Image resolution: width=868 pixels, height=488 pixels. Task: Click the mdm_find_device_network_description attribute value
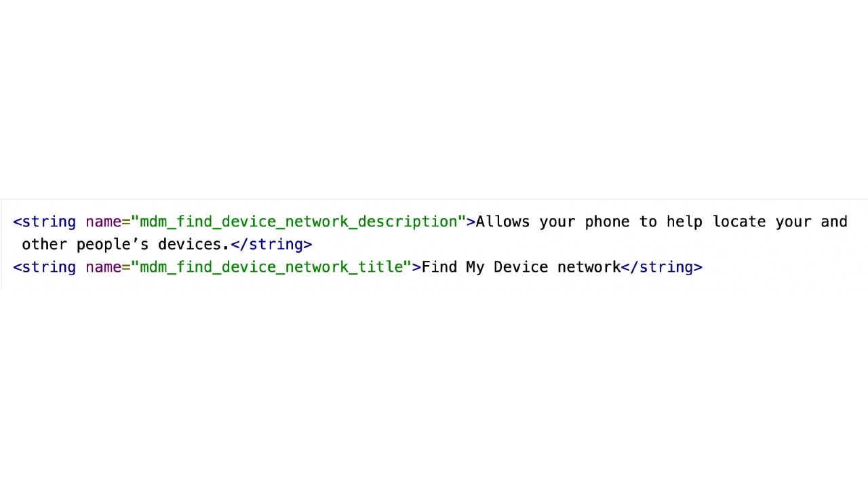[298, 222]
